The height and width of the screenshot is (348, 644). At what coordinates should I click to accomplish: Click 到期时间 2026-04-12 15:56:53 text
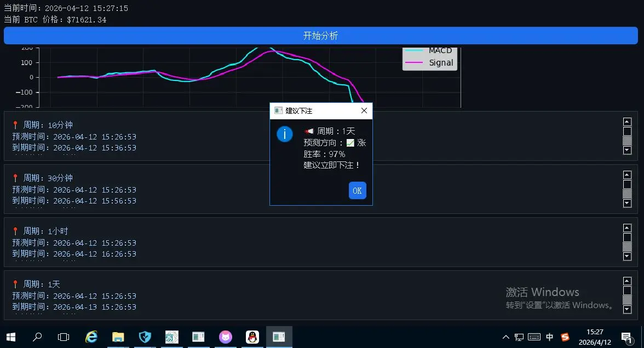pos(74,201)
